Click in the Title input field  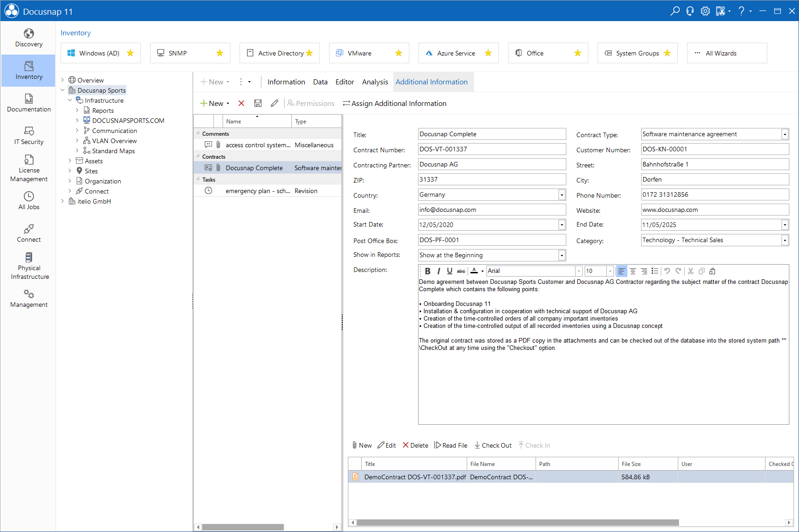[x=492, y=134]
